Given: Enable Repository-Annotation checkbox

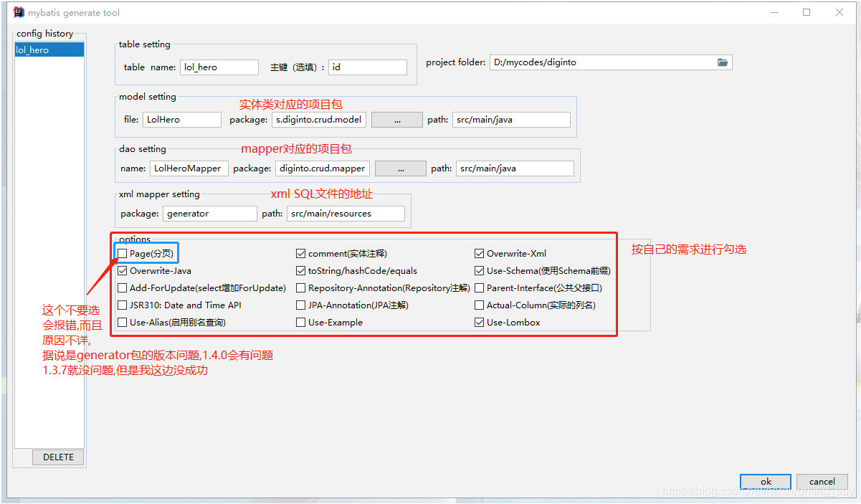Looking at the screenshot, I should coord(301,288).
